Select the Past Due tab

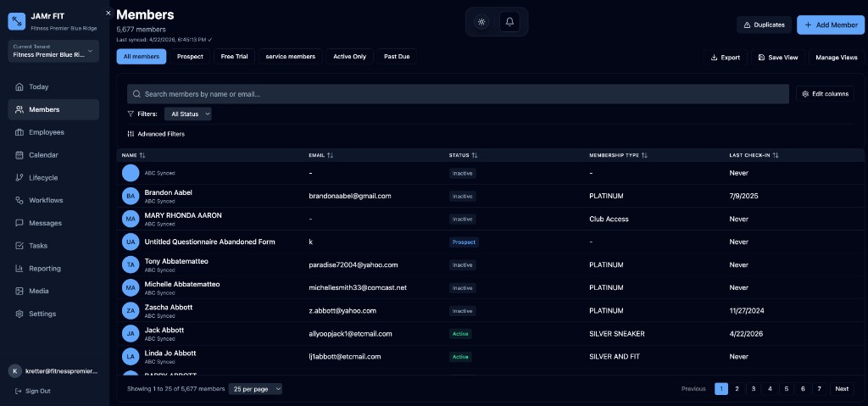[397, 57]
